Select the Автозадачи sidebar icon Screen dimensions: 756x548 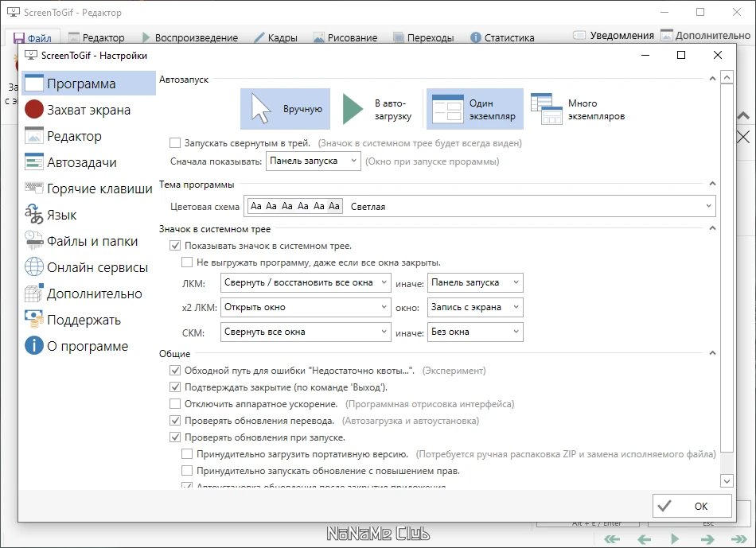pyautogui.click(x=34, y=162)
